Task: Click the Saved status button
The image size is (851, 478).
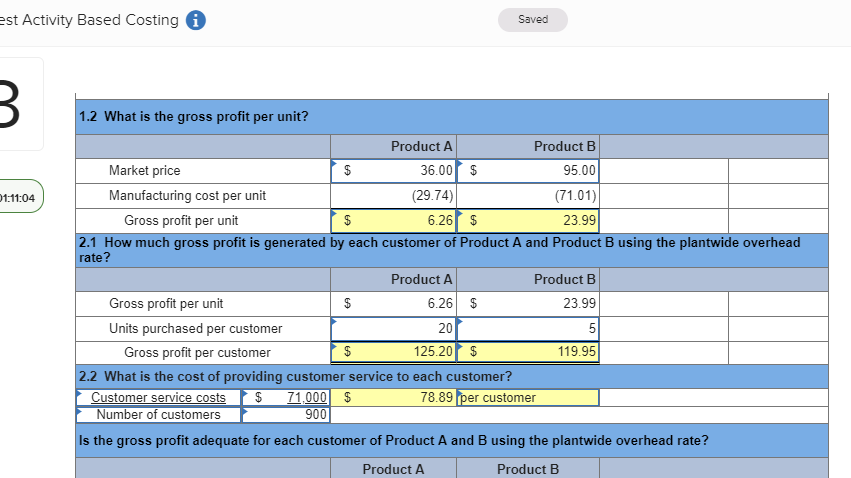Action: [532, 20]
